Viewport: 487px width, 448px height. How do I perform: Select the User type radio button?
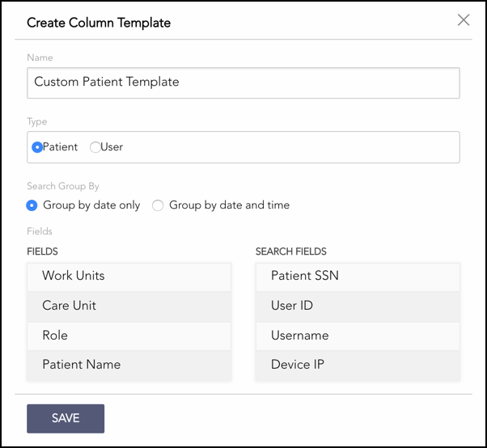pyautogui.click(x=95, y=147)
